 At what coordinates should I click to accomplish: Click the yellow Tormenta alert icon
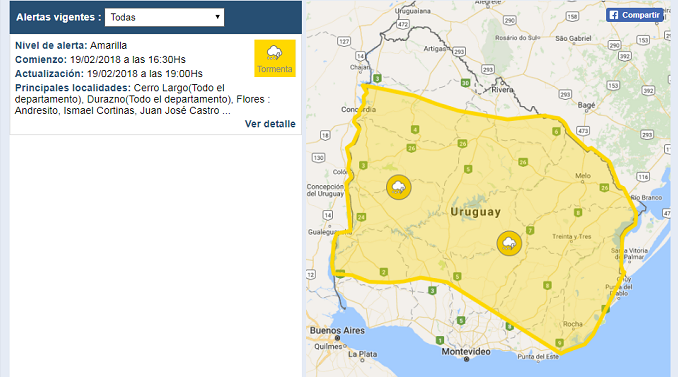[x=275, y=58]
